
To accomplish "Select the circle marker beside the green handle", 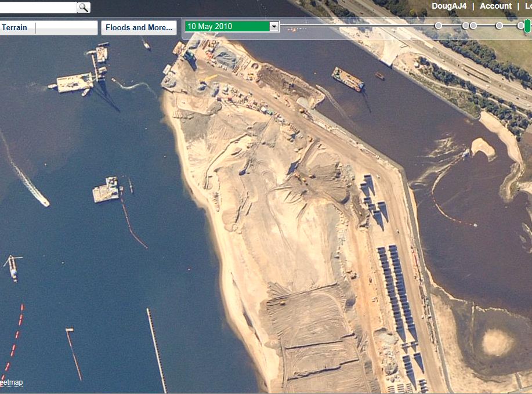I will coord(520,26).
